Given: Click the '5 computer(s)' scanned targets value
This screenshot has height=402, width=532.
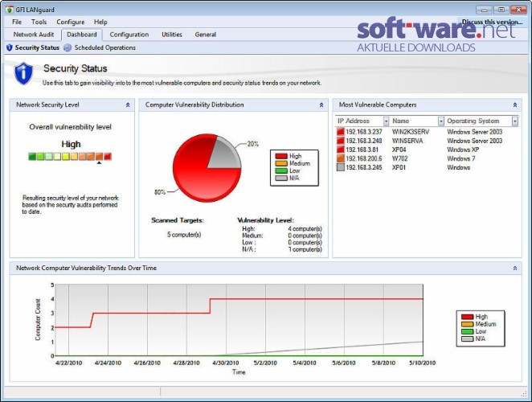Looking at the screenshot, I should pos(184,235).
